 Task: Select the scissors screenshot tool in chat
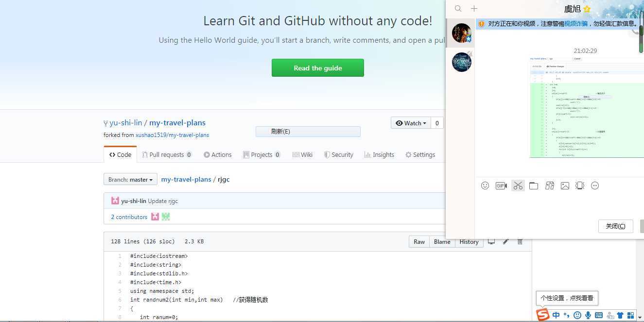tap(518, 186)
